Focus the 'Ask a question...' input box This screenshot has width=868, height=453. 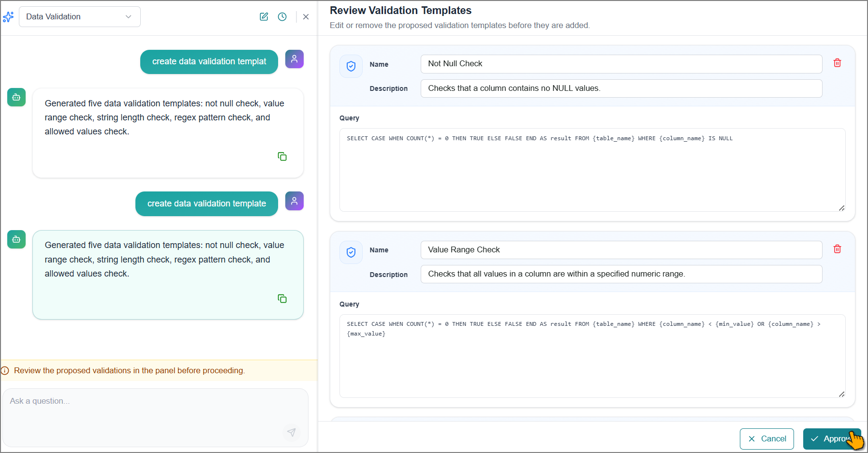(155, 417)
